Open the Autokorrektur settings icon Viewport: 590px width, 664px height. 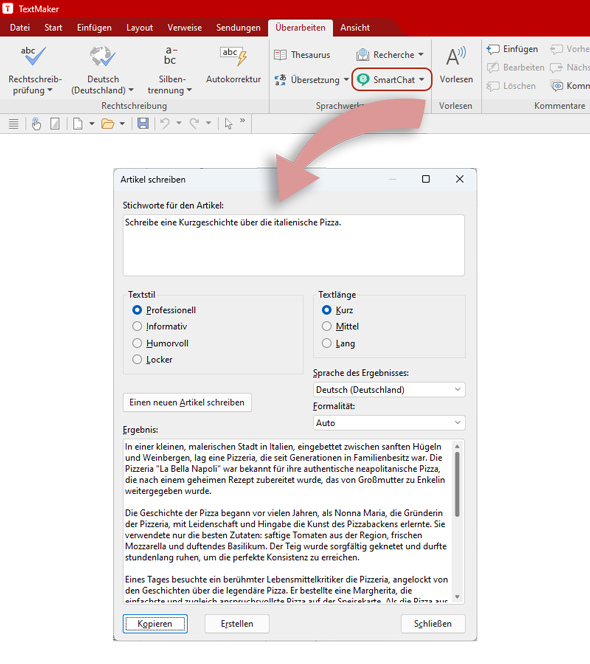click(x=233, y=56)
